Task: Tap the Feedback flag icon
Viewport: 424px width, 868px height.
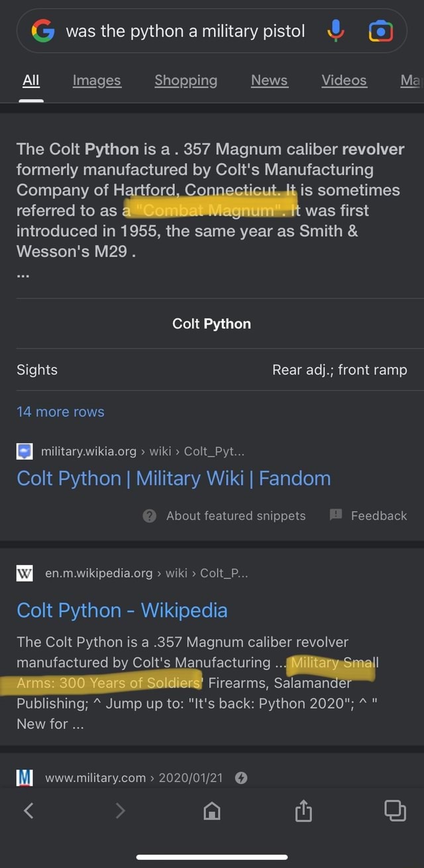Action: 335,516
